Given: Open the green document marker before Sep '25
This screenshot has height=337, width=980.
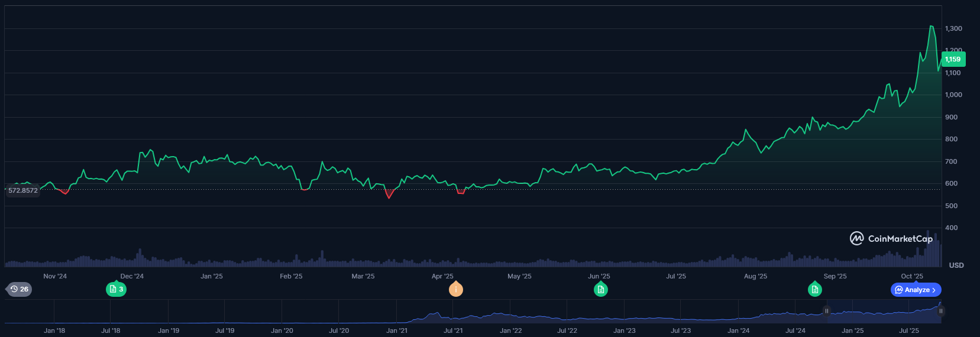Looking at the screenshot, I should point(815,289).
